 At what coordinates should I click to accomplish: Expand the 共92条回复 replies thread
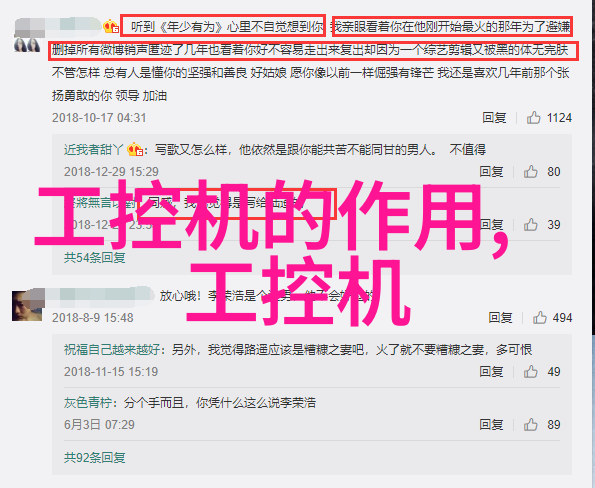pyautogui.click(x=94, y=458)
